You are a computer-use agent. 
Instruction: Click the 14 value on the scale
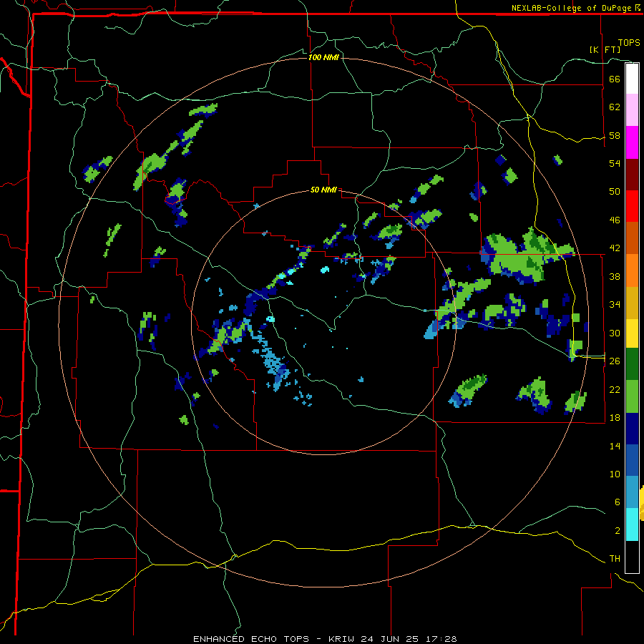click(x=615, y=446)
